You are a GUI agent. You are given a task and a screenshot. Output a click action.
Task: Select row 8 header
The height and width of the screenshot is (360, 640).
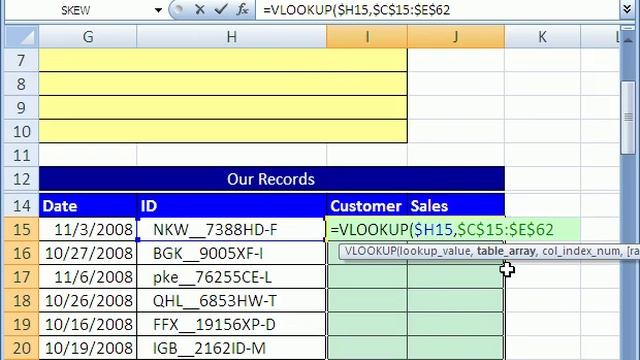point(22,84)
